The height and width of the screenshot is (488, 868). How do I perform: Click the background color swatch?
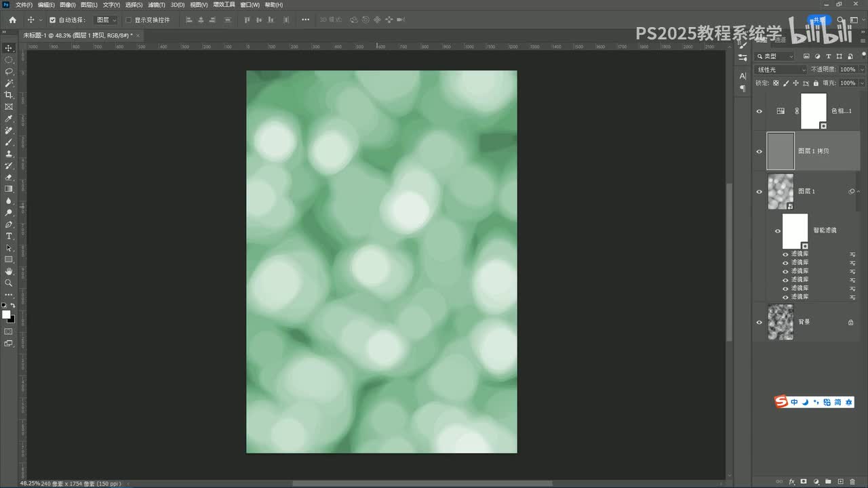pos(12,319)
